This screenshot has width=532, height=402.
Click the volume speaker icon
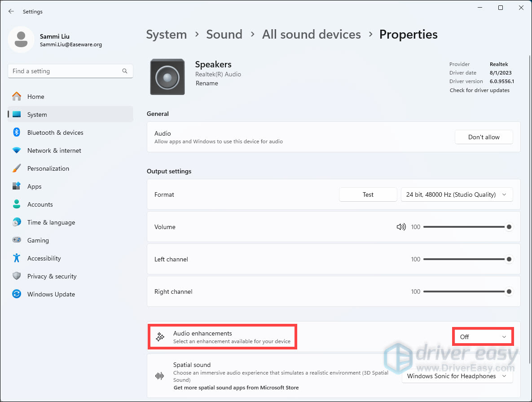point(401,227)
